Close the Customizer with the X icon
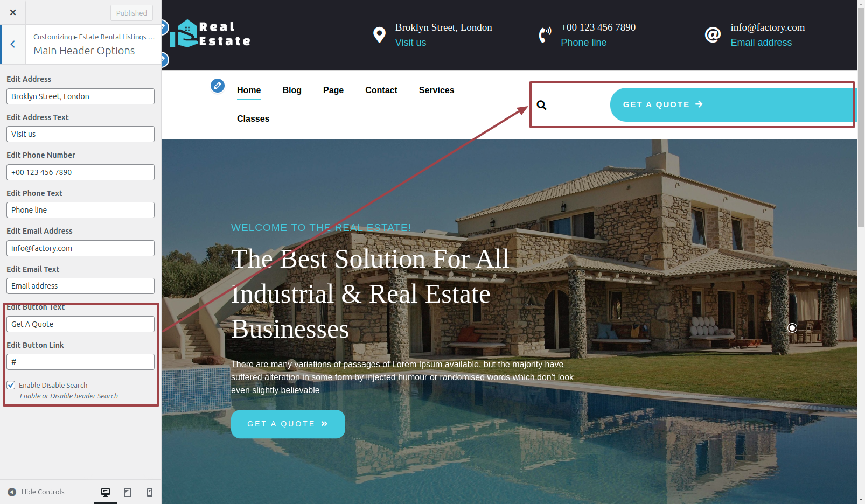865x504 pixels. coord(13,12)
